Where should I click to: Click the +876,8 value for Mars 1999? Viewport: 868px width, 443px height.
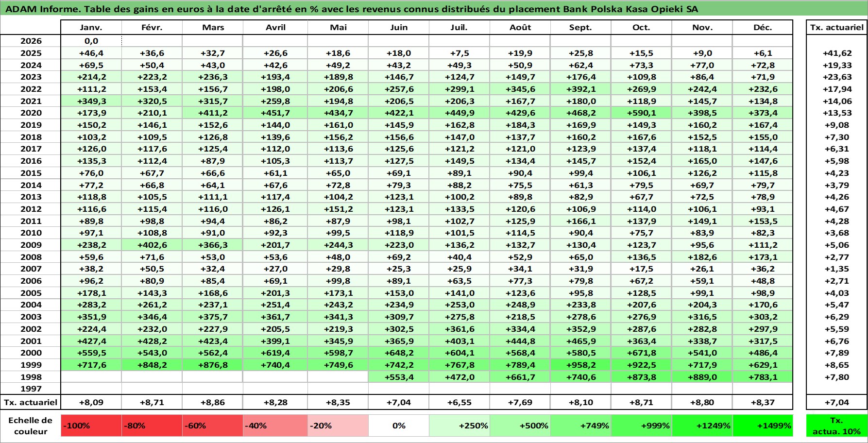click(x=213, y=365)
